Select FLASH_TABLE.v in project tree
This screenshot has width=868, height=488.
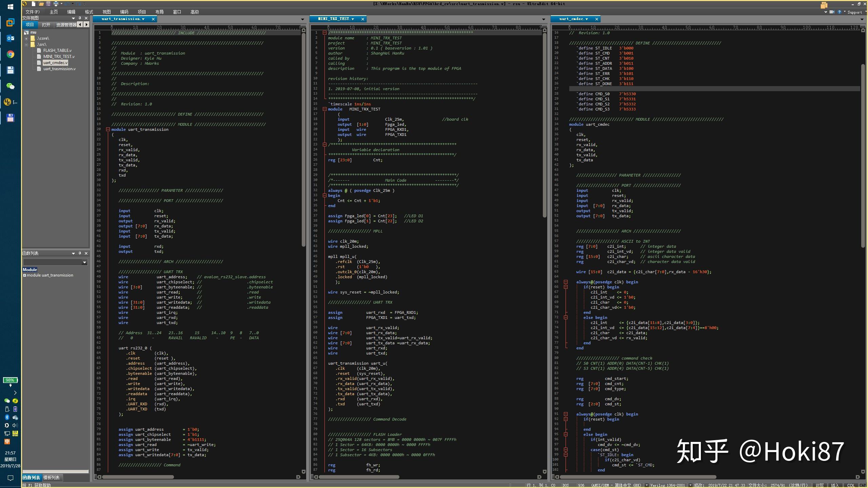point(57,50)
